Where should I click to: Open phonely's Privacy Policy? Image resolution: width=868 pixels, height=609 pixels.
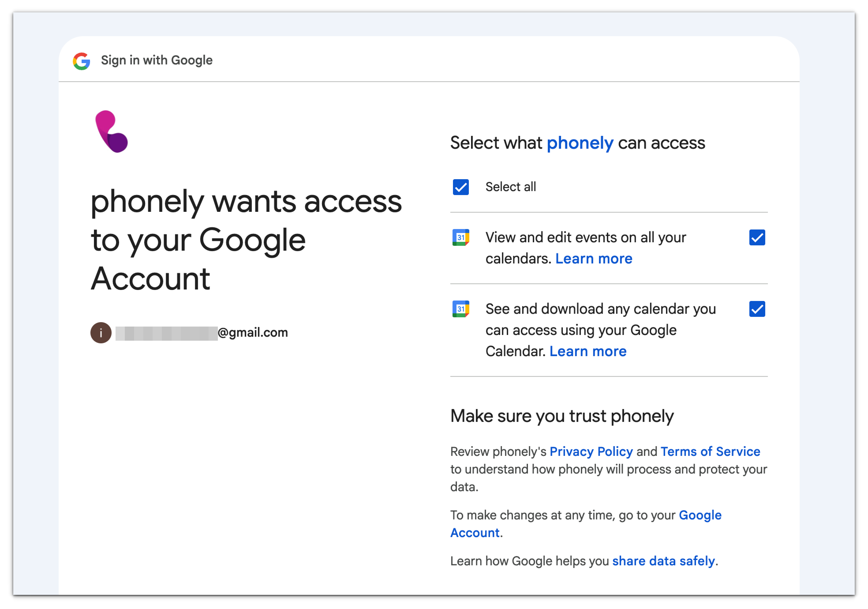pyautogui.click(x=591, y=452)
